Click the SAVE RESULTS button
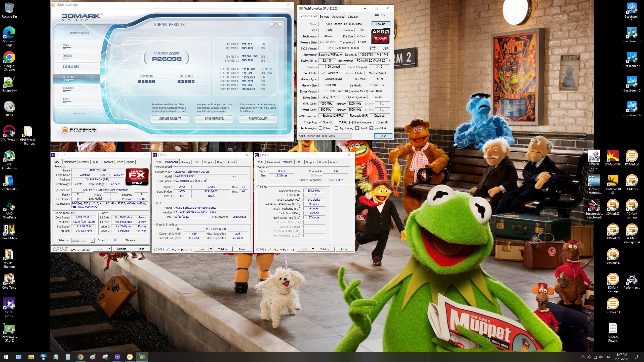 pyautogui.click(x=214, y=119)
